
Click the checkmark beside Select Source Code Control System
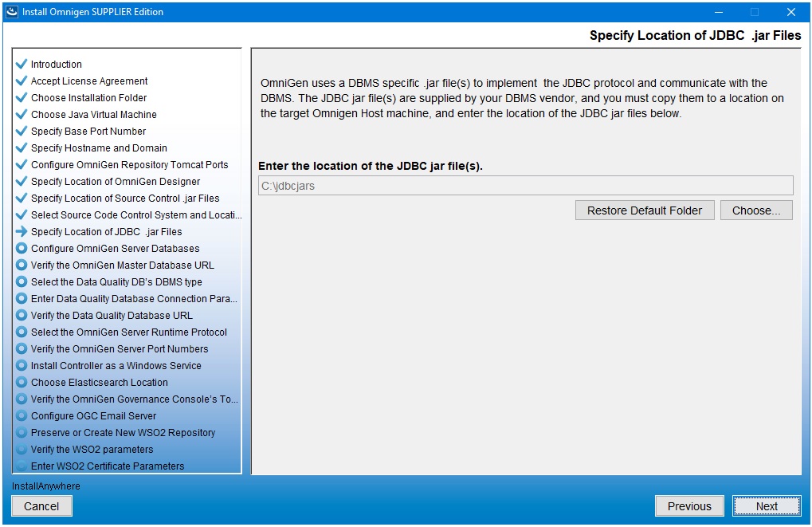pos(22,214)
